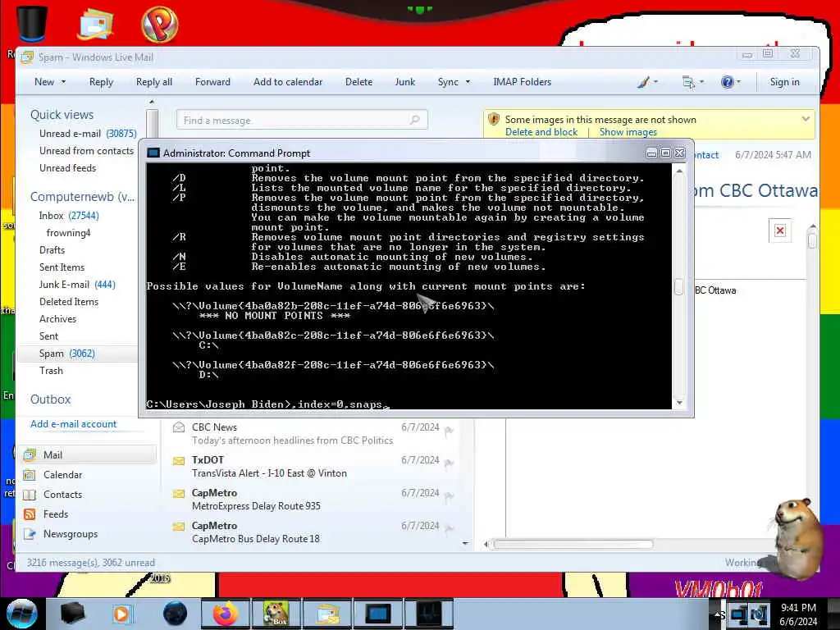The width and height of the screenshot is (840, 630).
Task: Switch to Contacts pane
Action: pyautogui.click(x=62, y=495)
